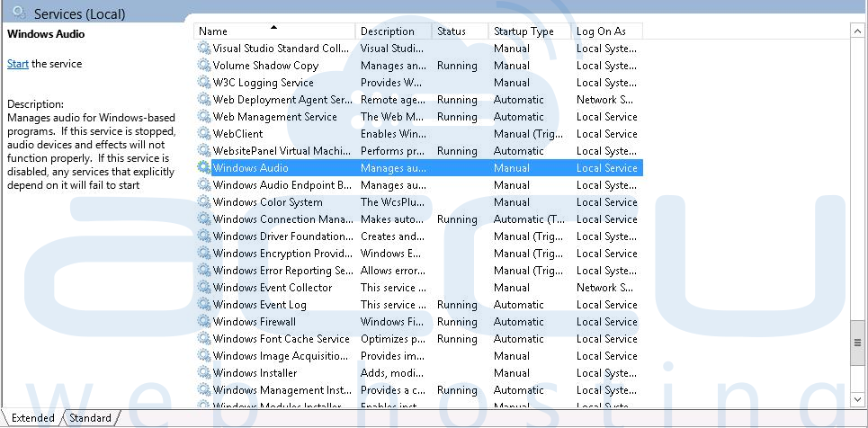Click the gear icon beside Visual Studio Standard Collector

(x=203, y=49)
